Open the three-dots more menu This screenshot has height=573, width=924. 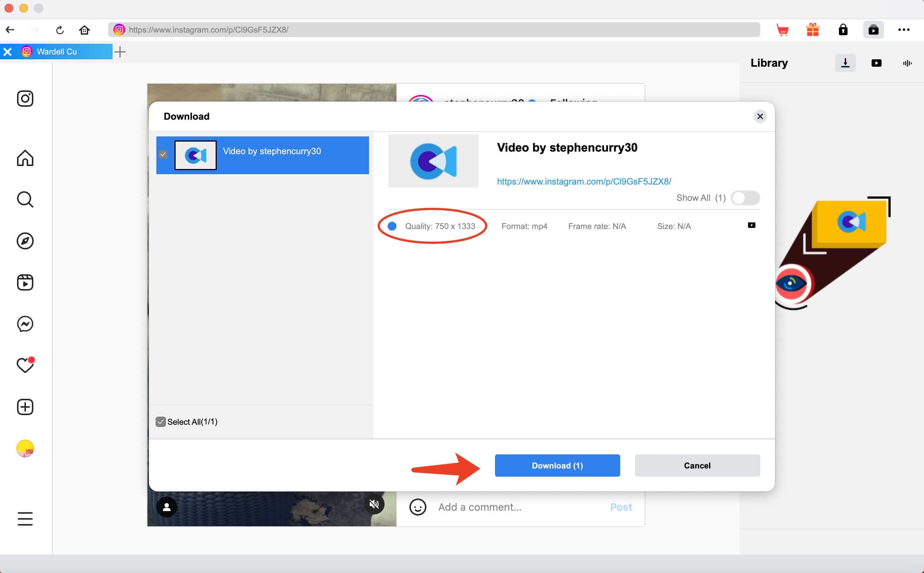pos(904,30)
